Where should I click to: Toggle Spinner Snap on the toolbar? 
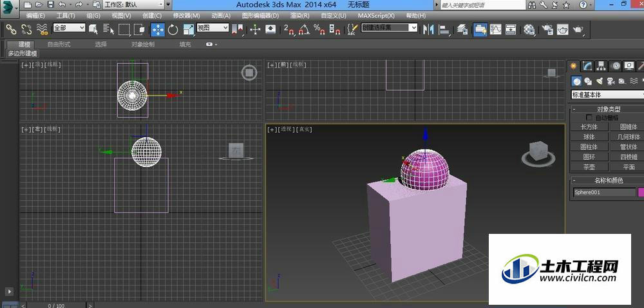click(335, 29)
